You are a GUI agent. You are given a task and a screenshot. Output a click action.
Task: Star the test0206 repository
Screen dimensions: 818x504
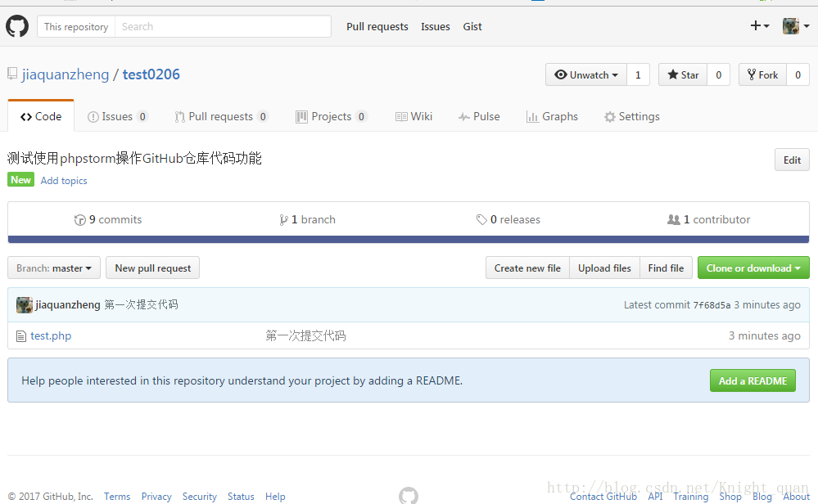tap(683, 74)
